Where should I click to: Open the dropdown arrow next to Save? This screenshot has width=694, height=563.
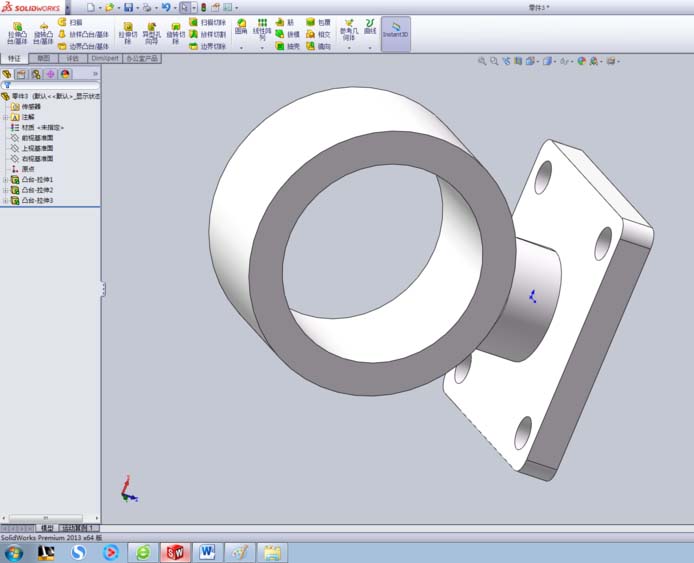(x=138, y=8)
